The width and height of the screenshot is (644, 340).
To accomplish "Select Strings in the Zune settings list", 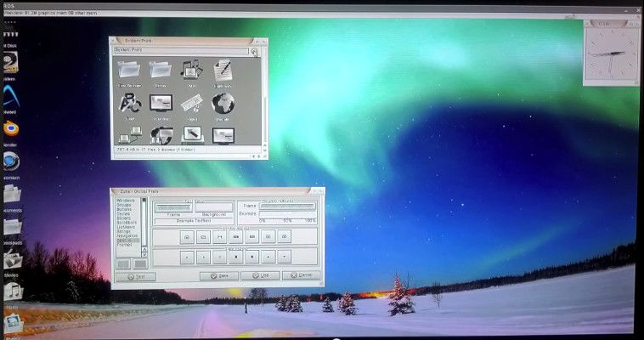I will (124, 231).
